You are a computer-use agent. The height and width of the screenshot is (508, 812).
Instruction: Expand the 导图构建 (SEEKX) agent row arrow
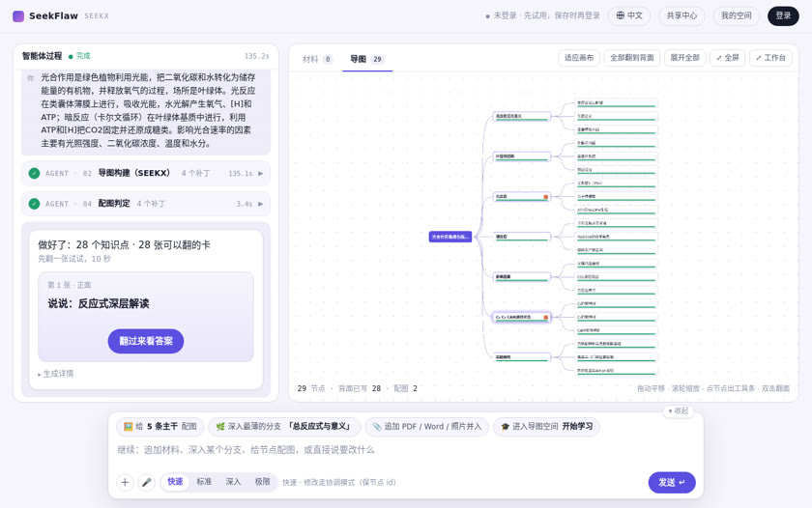pos(260,173)
